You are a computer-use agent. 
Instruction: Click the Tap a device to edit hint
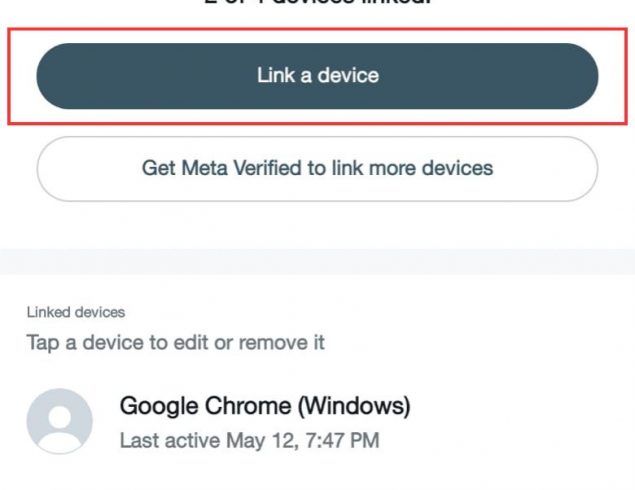click(175, 343)
